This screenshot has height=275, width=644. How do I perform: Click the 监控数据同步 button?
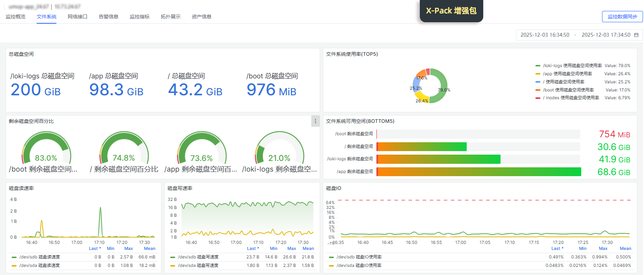622,17
